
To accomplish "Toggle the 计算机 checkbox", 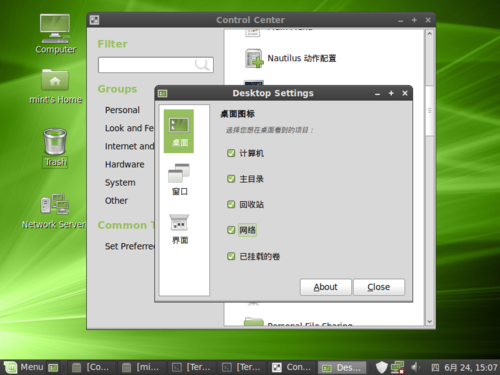I will (x=231, y=153).
